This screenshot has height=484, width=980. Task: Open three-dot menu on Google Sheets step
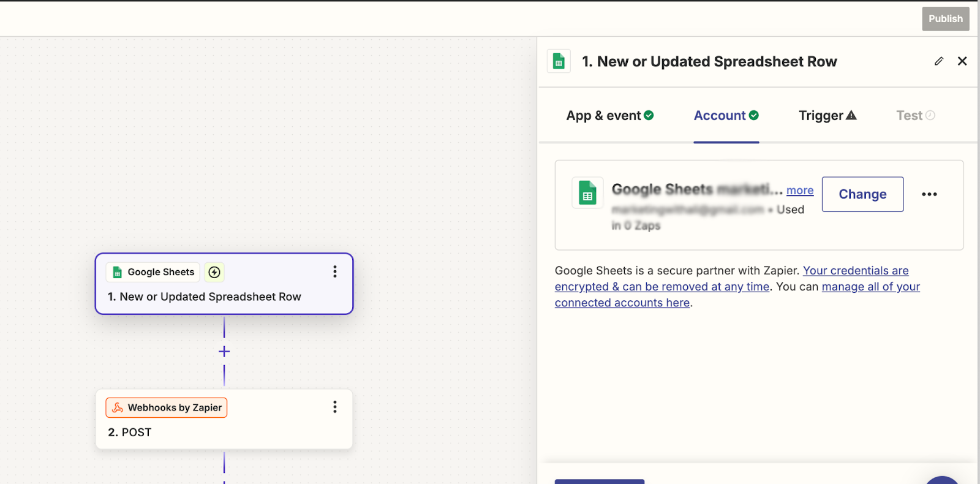click(335, 271)
